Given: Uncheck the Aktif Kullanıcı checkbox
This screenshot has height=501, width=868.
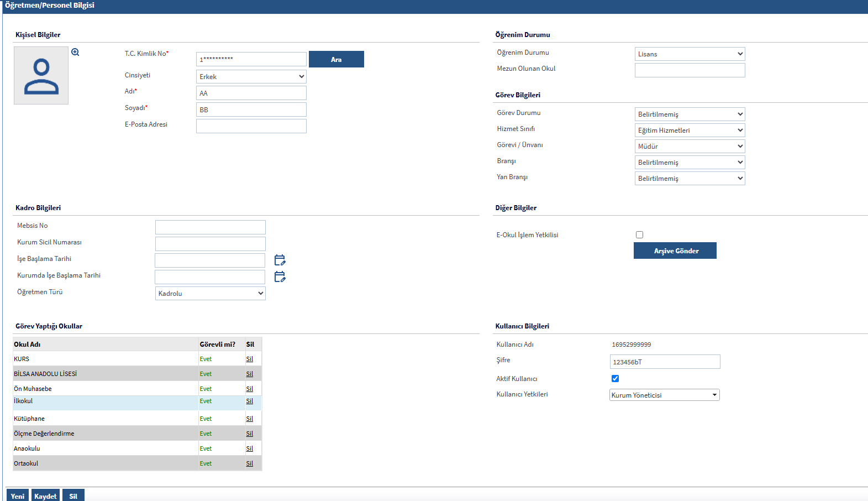Looking at the screenshot, I should (x=615, y=378).
